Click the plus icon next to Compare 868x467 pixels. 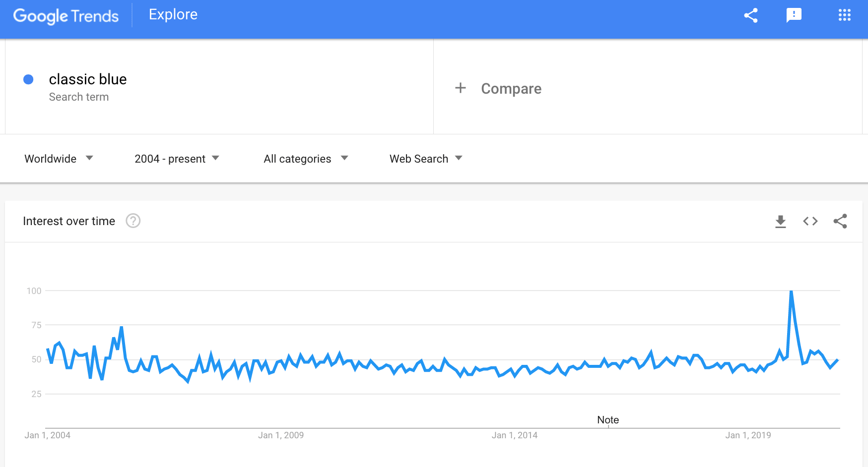click(461, 88)
